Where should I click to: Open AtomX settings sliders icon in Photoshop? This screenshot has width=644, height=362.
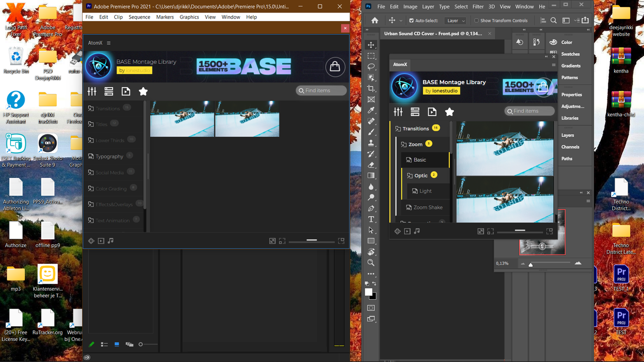click(x=398, y=112)
